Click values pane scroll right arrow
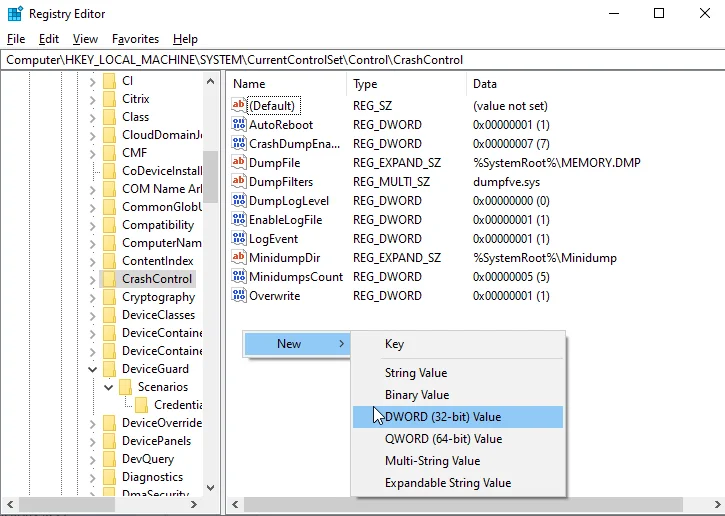725x516 pixels. coord(718,504)
